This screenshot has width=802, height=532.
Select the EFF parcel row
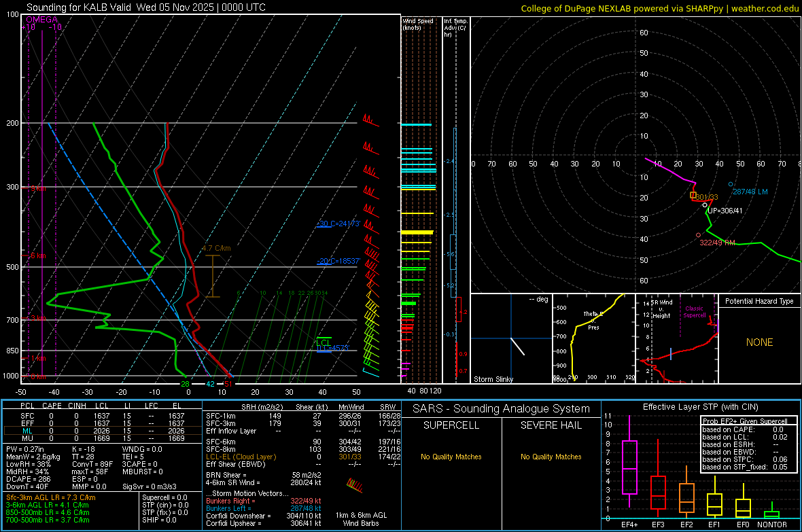[x=103, y=423]
